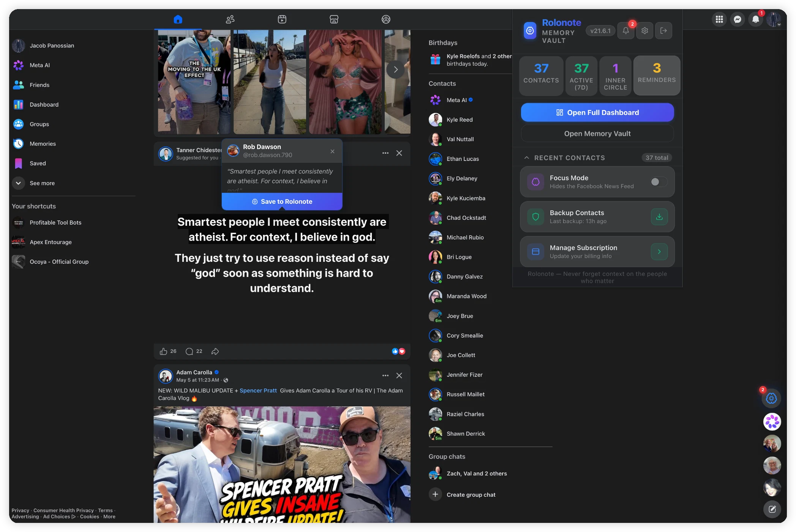Open the Friends tab in top navigation
This screenshot has width=796, height=532.
tap(230, 19)
